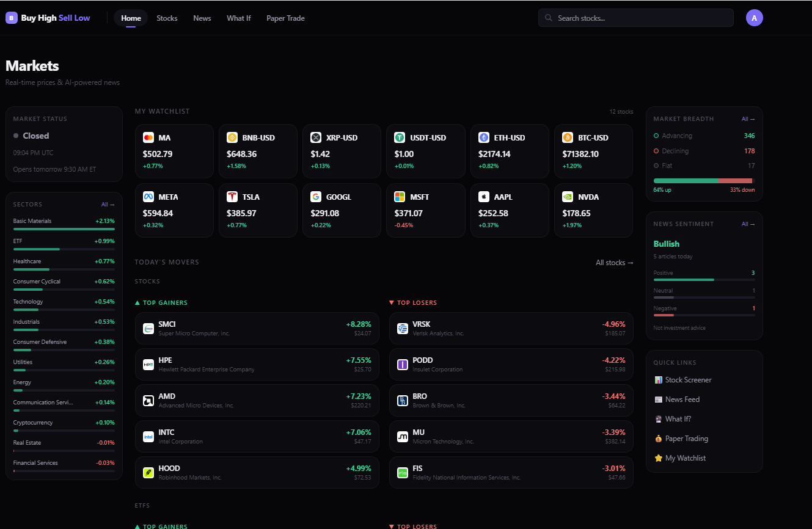Click the Bullish sentiment label
This screenshot has width=812, height=529.
click(667, 244)
